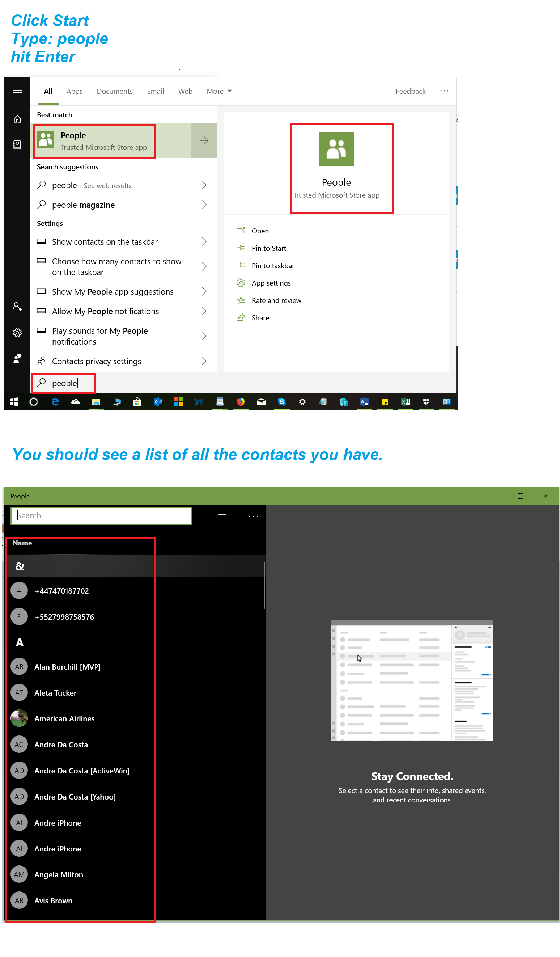
Task: Expand 'Choose how many contacts' chevron
Action: click(204, 267)
